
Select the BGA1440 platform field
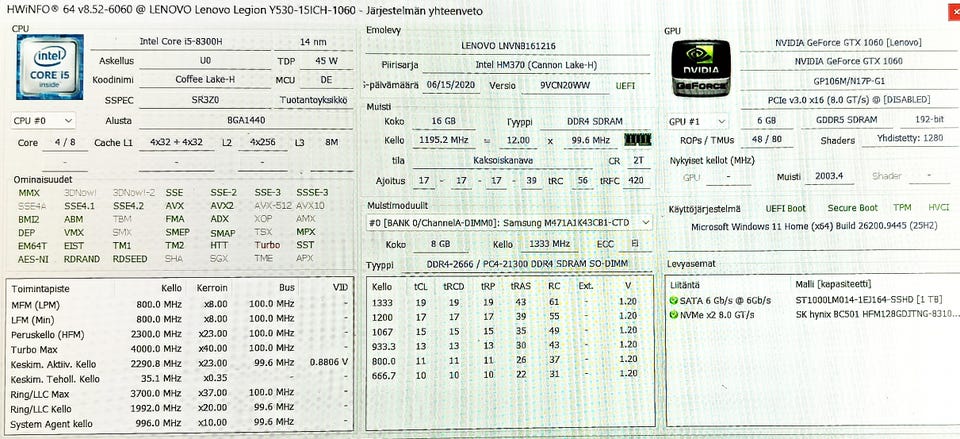point(246,121)
